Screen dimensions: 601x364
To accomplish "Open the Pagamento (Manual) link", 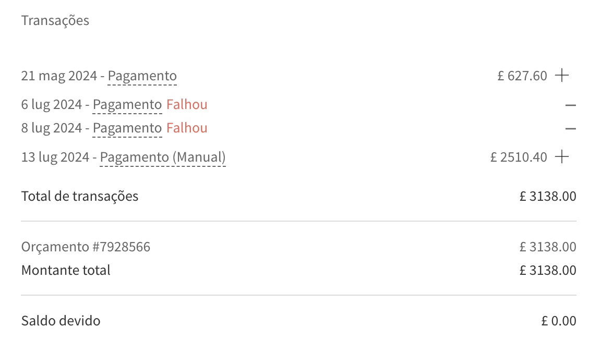I will click(163, 156).
